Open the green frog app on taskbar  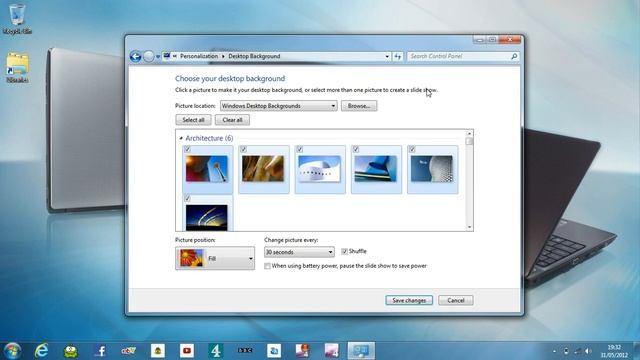(x=71, y=351)
